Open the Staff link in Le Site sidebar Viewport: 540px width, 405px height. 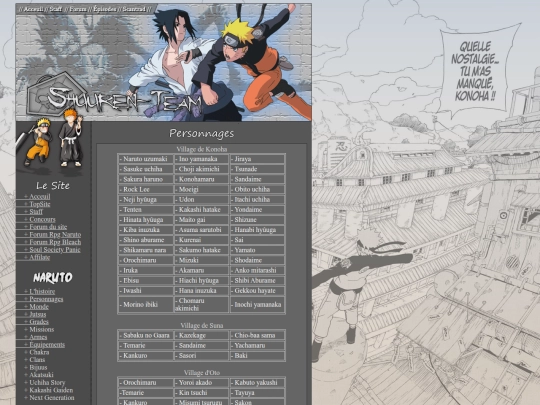(36, 211)
